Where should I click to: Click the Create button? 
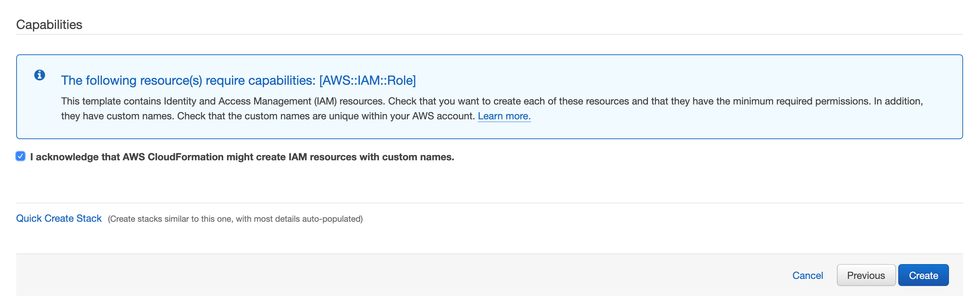pos(923,275)
